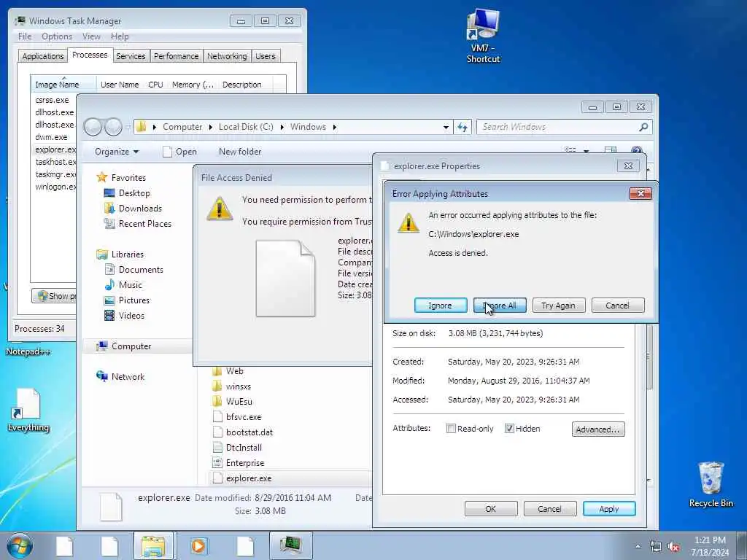Open Windows Explorer taskbar button
Image resolution: width=747 pixels, height=560 pixels.
(x=154, y=545)
